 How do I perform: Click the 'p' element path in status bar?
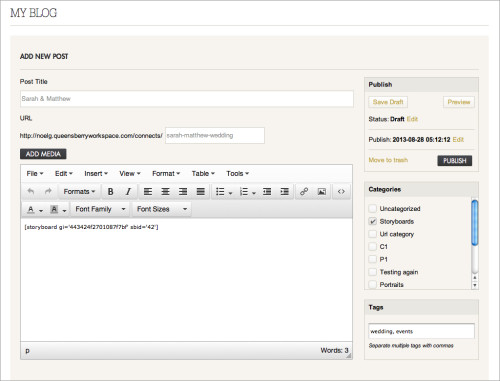click(27, 350)
